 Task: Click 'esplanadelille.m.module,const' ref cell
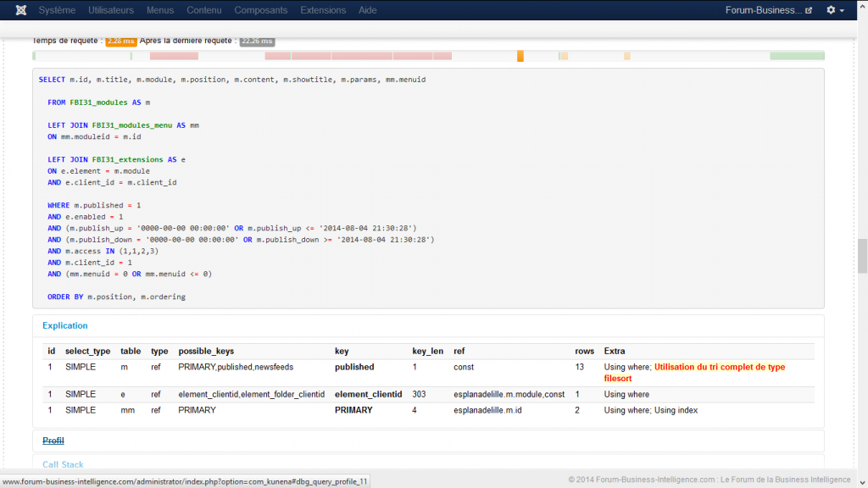pos(509,394)
